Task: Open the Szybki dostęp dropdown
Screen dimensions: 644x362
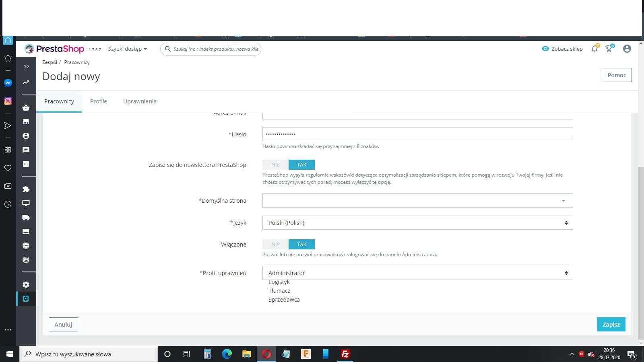Action: [127, 49]
